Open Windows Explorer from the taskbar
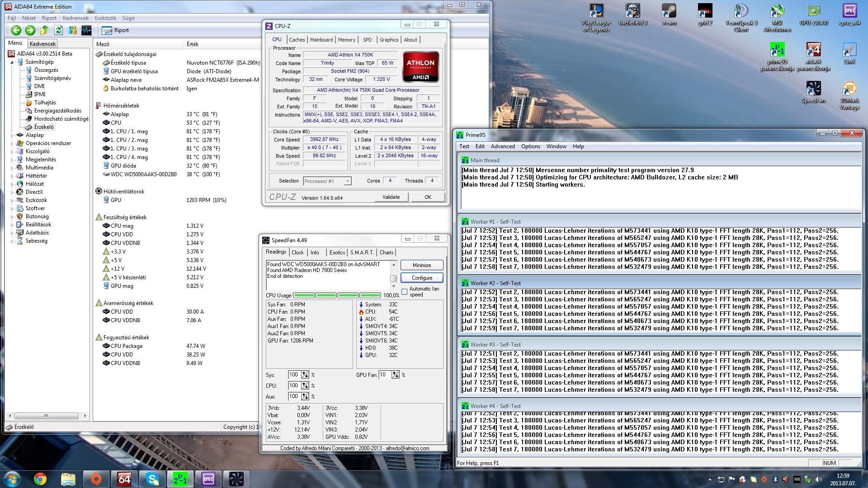 click(68, 479)
